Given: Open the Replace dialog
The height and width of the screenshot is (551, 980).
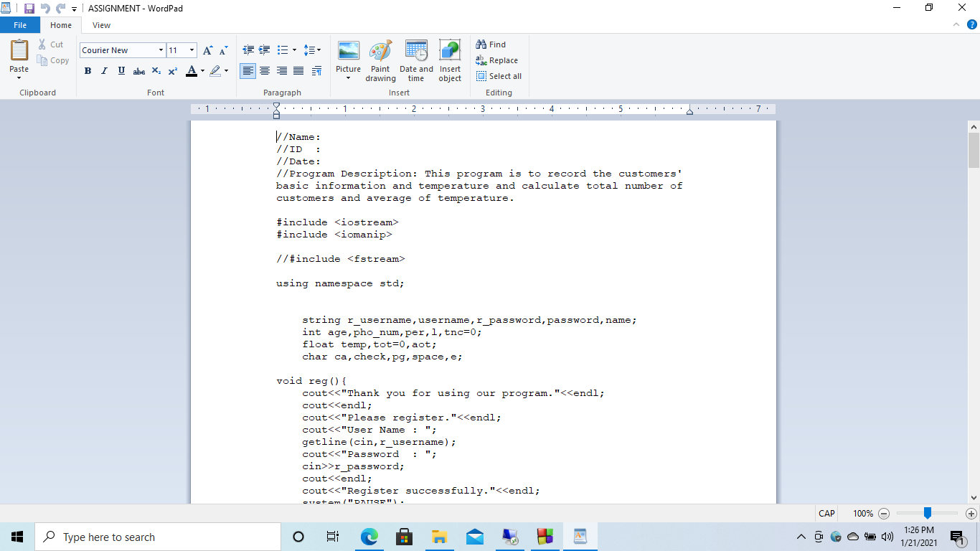Looking at the screenshot, I should click(497, 60).
